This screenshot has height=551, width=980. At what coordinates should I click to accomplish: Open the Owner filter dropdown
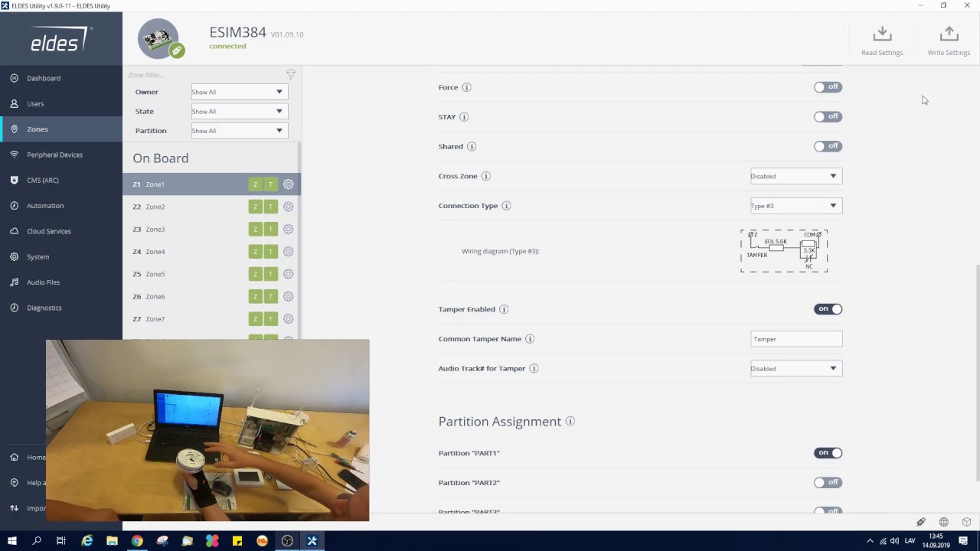(239, 92)
